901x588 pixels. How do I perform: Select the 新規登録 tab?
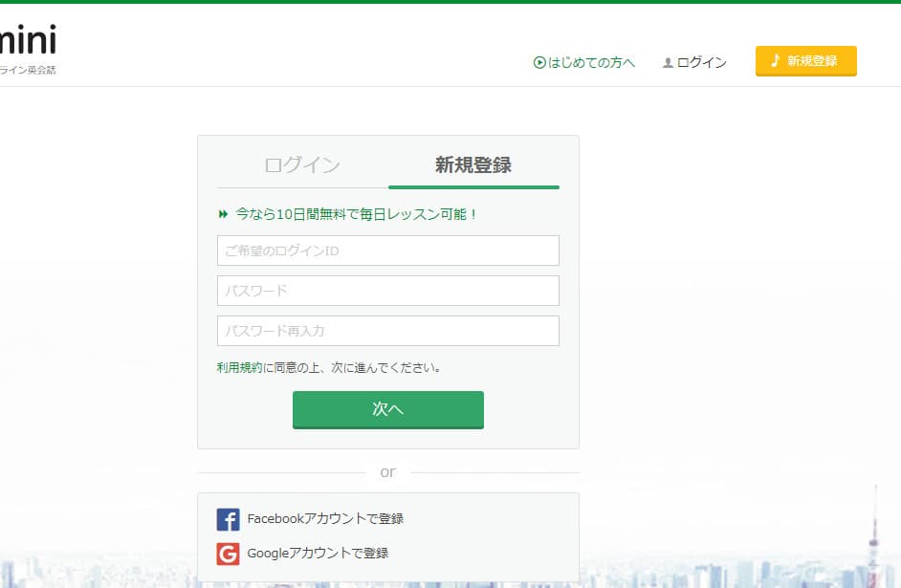473,166
